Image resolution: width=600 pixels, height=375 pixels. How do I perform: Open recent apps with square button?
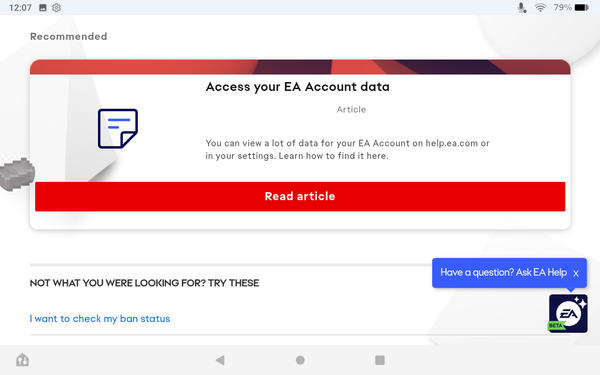[380, 360]
